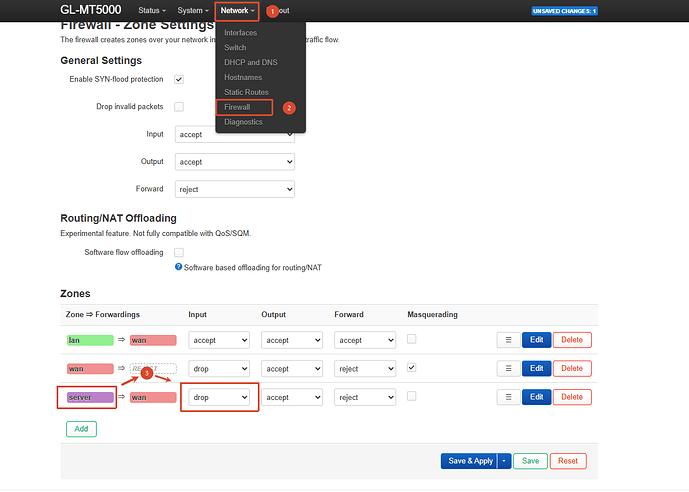The height and width of the screenshot is (492, 689).
Task: Toggle Masquerading for the lan zone
Action: (x=411, y=339)
